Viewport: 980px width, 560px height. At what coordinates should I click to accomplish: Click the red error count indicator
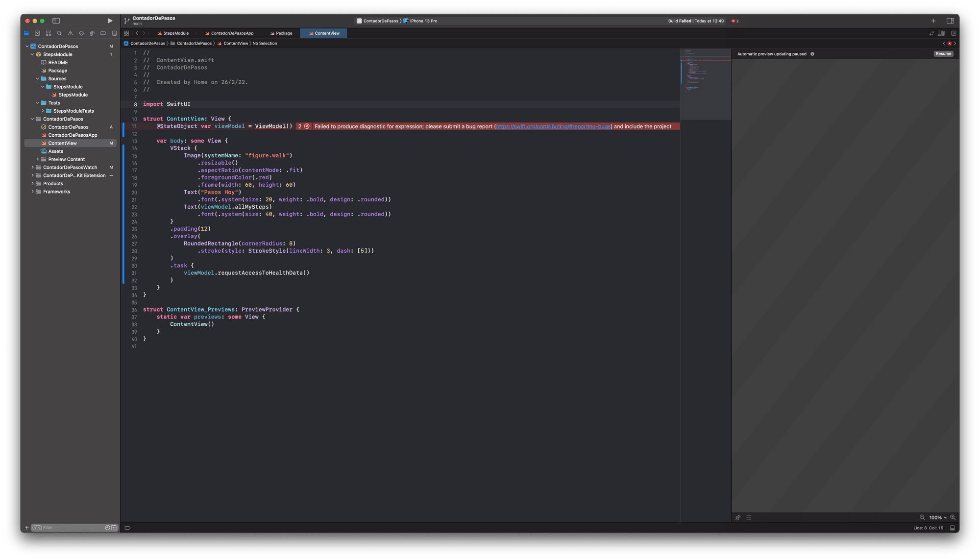click(x=735, y=21)
